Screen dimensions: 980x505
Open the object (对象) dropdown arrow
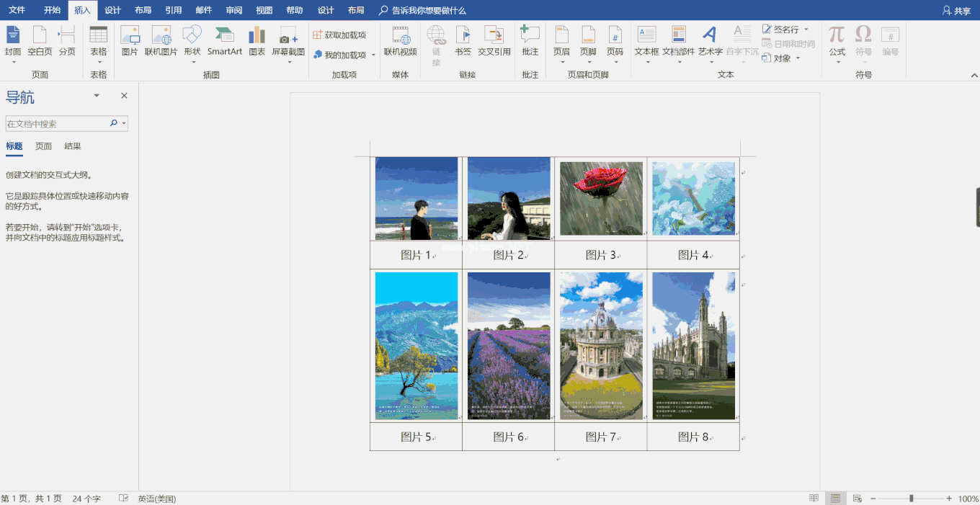(x=798, y=58)
